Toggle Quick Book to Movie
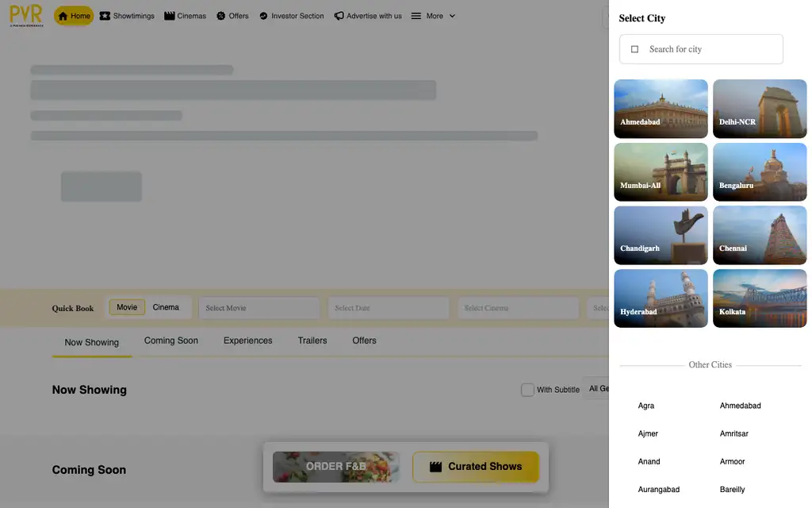The width and height of the screenshot is (812, 508). pyautogui.click(x=127, y=307)
